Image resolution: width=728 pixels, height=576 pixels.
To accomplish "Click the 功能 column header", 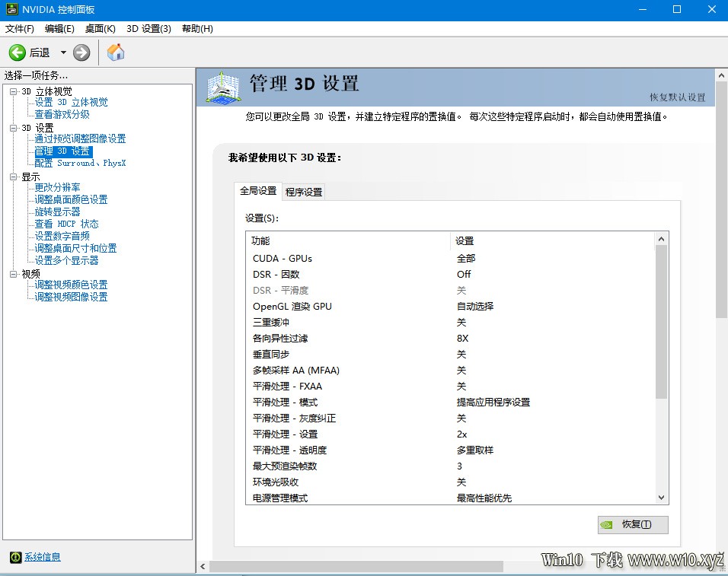I will tap(348, 240).
